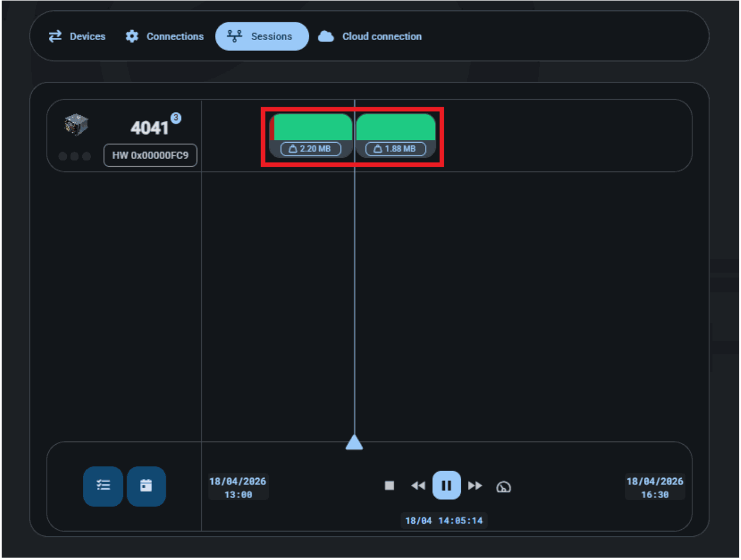Switch to the Connections tab

[164, 37]
